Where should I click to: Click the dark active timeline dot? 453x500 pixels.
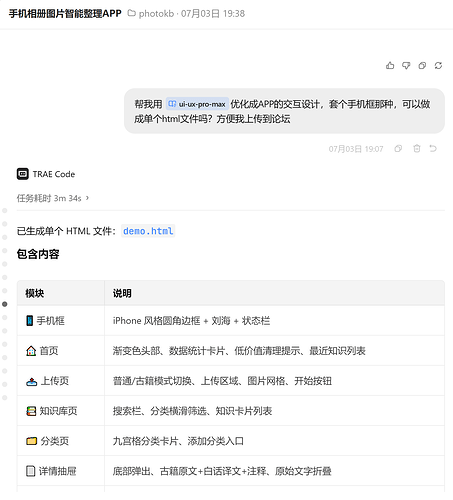click(5, 304)
